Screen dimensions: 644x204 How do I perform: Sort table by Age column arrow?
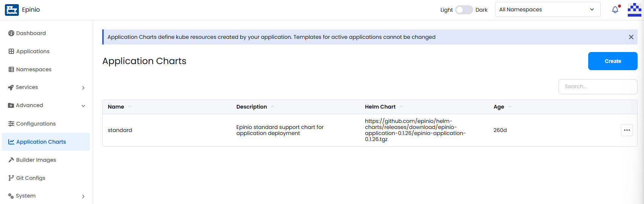(x=510, y=107)
